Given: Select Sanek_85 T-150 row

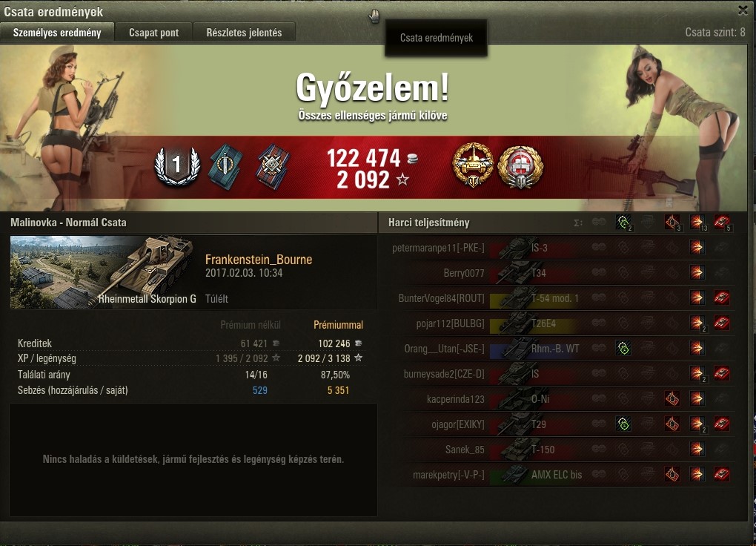Looking at the screenshot, I should coord(561,450).
